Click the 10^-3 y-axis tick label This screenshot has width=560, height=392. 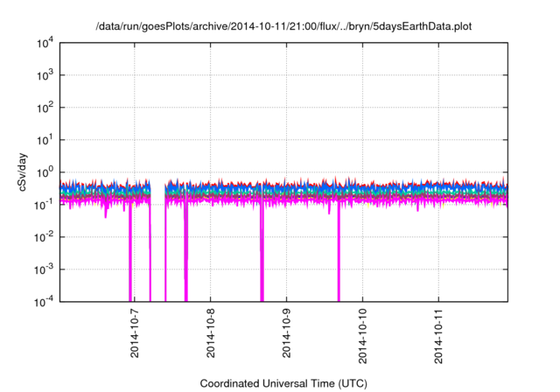pyautogui.click(x=44, y=269)
